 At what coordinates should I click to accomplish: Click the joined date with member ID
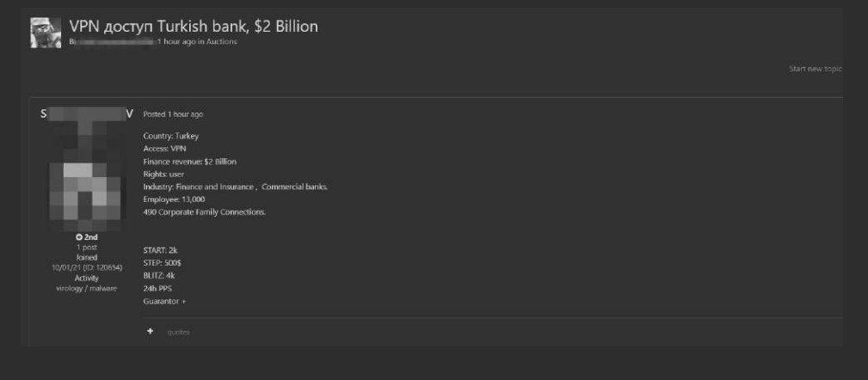[86, 267]
